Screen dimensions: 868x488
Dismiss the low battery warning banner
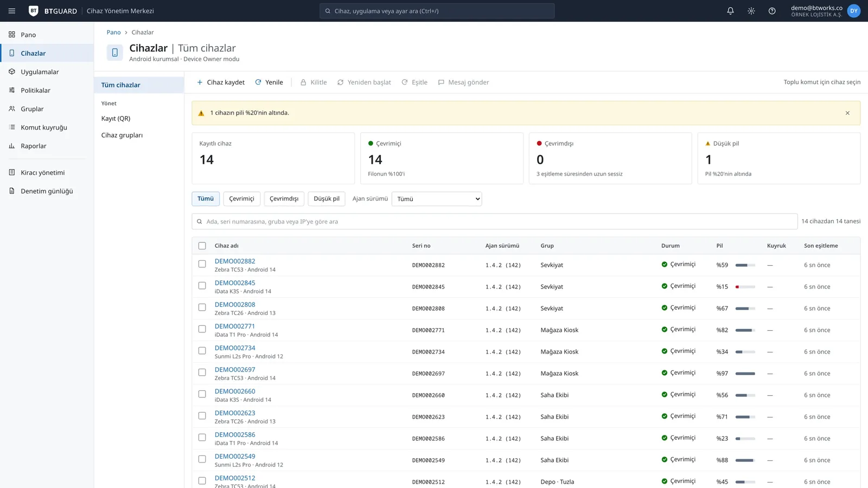point(847,113)
